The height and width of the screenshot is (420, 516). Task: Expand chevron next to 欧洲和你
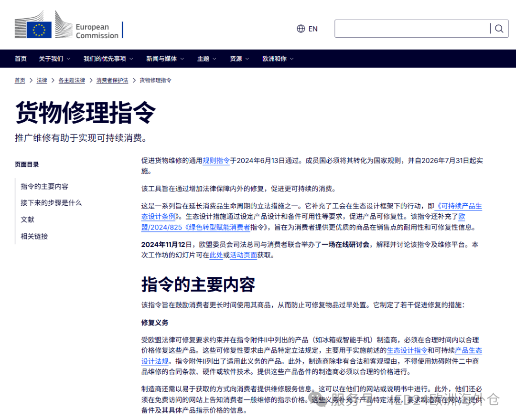pos(291,59)
